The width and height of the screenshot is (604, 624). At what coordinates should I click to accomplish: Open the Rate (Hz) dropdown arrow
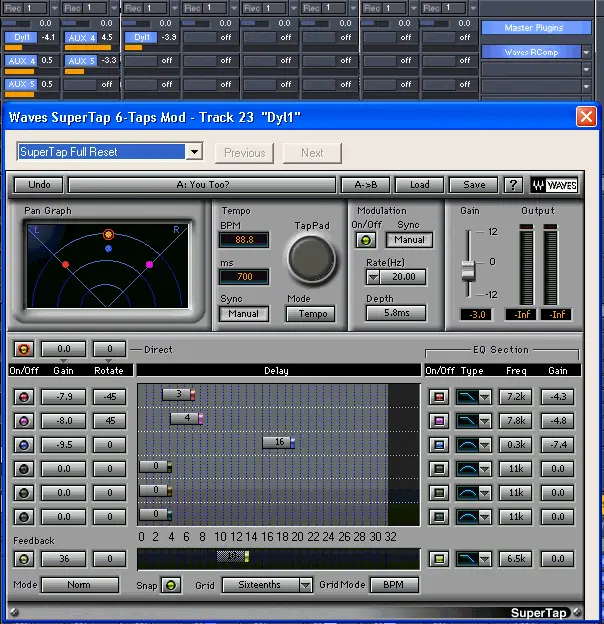click(373, 277)
